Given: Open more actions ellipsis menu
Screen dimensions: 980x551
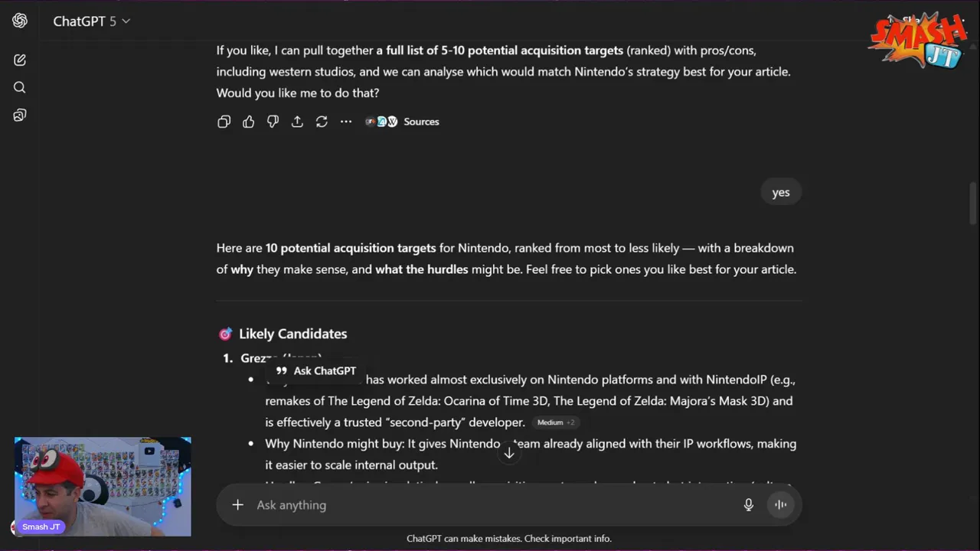Looking at the screenshot, I should coord(346,122).
